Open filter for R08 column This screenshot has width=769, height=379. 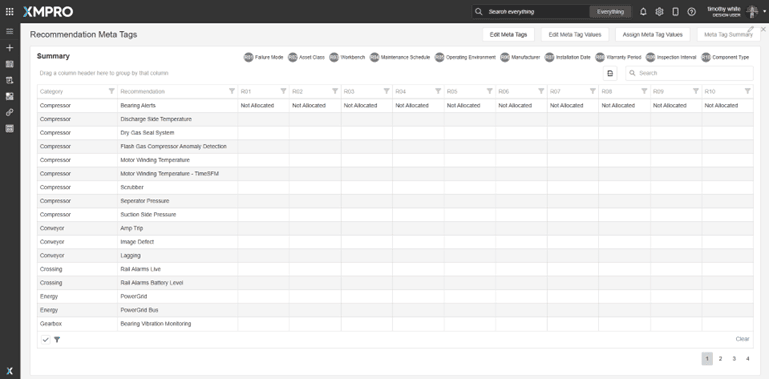pyautogui.click(x=644, y=91)
